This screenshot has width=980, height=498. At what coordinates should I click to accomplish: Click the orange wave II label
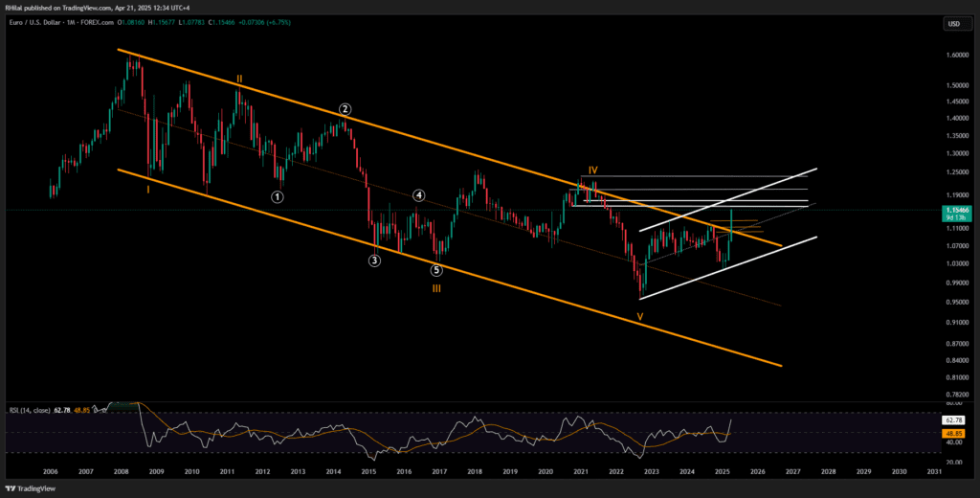pos(239,79)
